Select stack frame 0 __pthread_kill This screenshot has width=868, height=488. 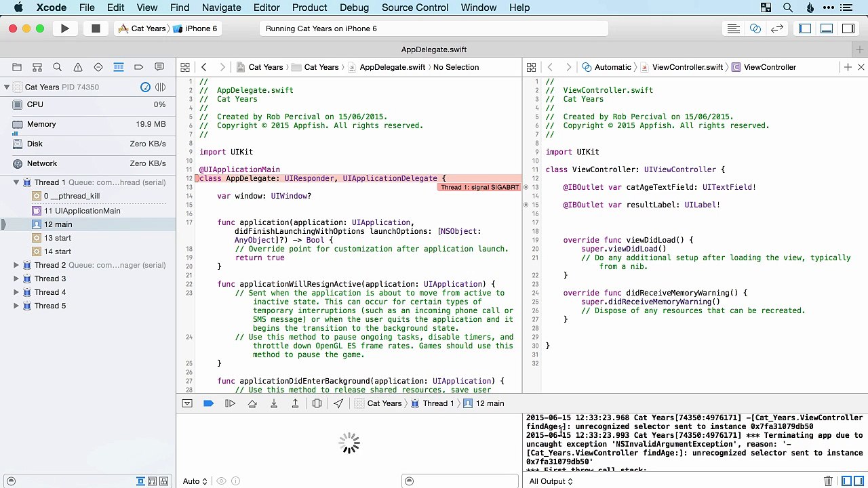click(x=88, y=196)
